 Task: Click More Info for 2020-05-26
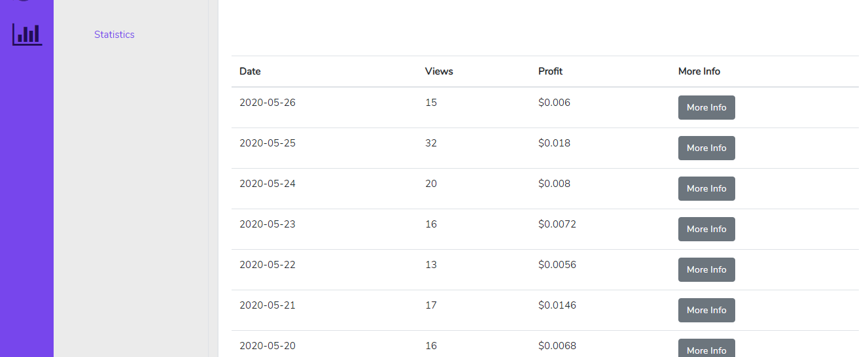(706, 107)
